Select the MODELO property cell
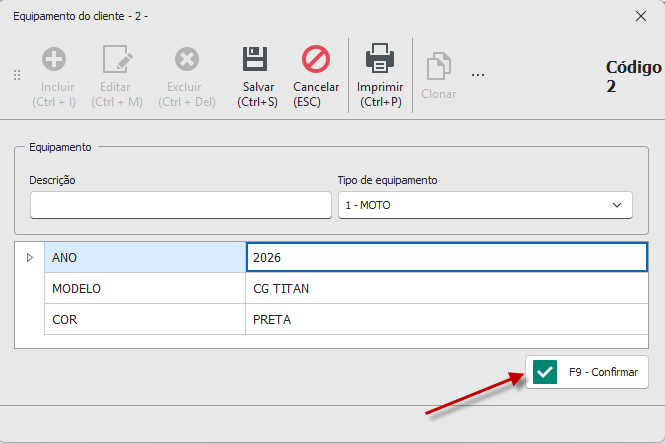The image size is (665, 444). 145,288
